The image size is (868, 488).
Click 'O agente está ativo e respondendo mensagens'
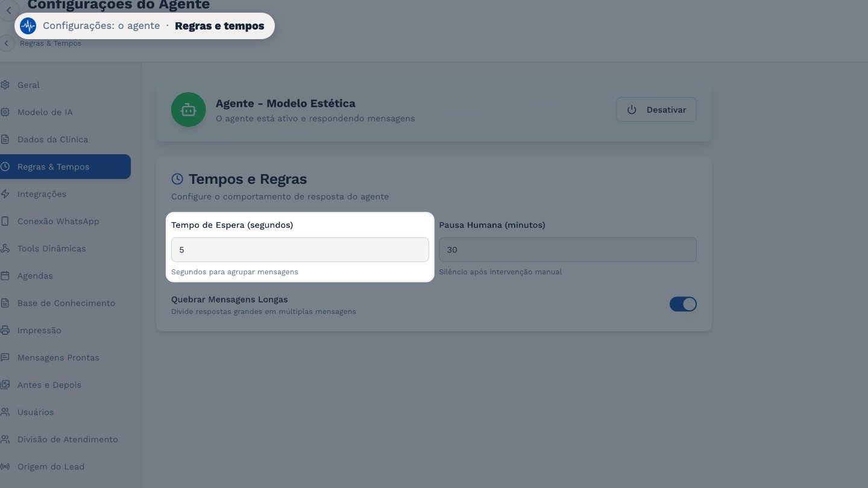click(315, 119)
